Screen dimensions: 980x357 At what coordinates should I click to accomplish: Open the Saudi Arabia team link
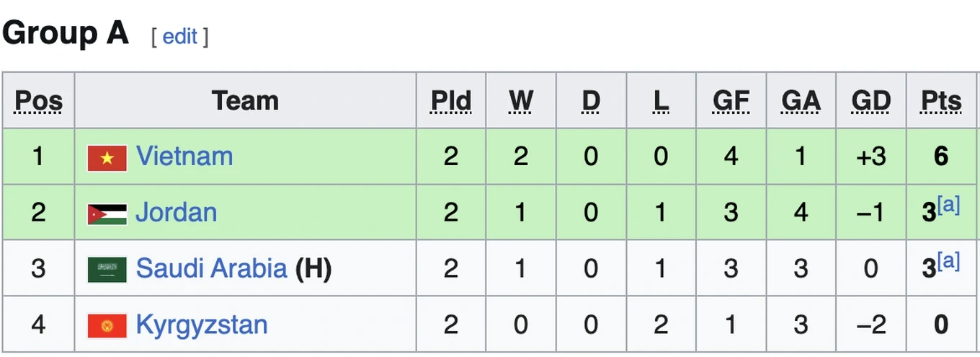pos(211,268)
